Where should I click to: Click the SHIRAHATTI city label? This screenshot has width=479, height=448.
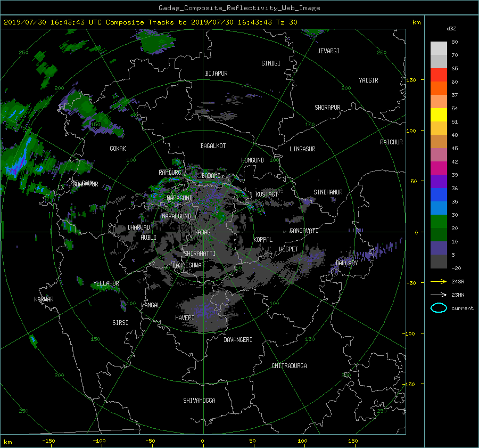[x=200, y=254]
